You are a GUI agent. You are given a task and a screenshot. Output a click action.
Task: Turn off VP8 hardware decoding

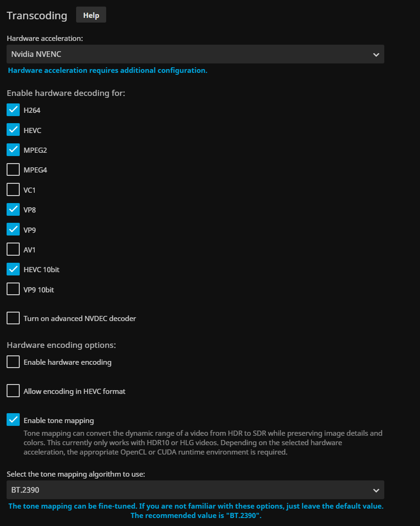pos(13,210)
